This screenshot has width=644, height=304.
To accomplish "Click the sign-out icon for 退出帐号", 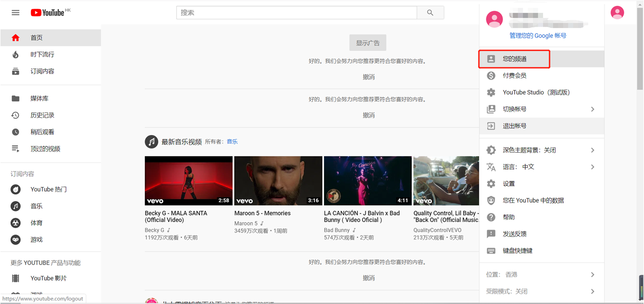I will point(491,126).
